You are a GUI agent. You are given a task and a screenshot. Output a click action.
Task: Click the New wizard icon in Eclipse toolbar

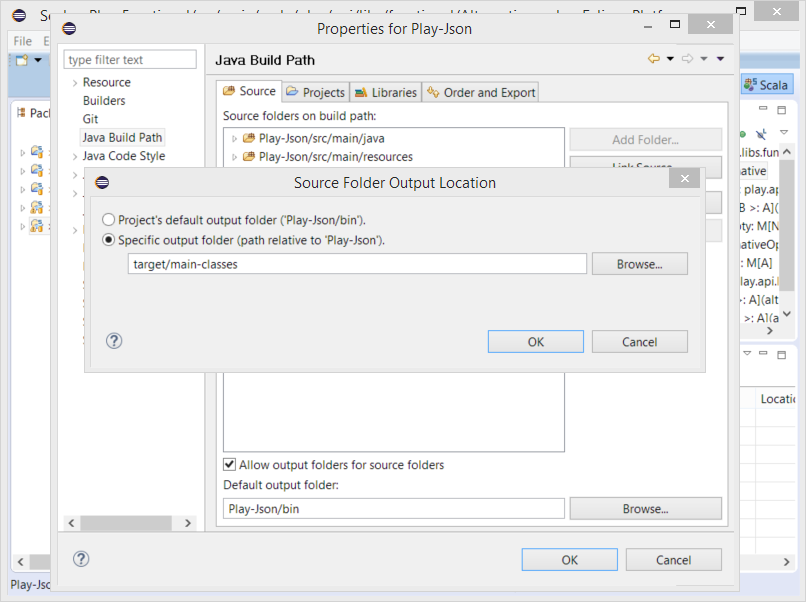(x=22, y=60)
